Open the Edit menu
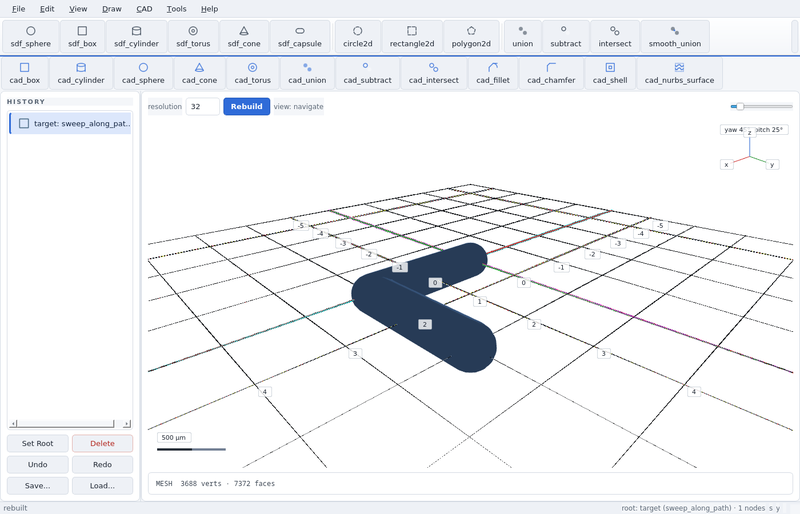 pyautogui.click(x=47, y=9)
